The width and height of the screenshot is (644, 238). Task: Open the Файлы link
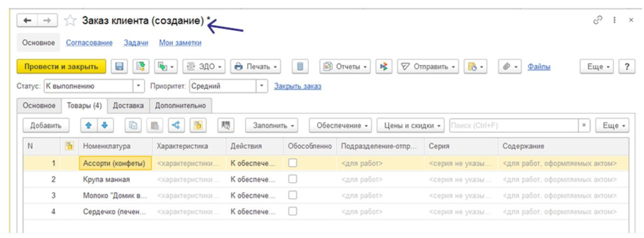tap(539, 67)
